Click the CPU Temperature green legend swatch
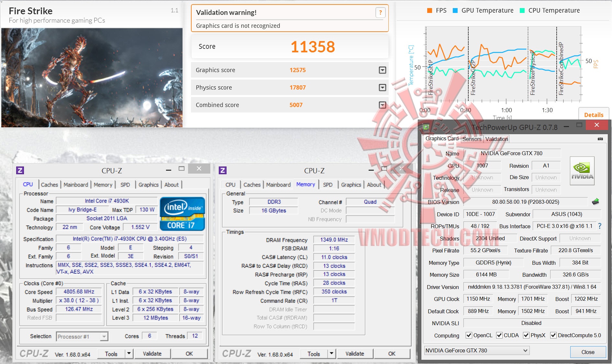Image resolution: width=612 pixels, height=364 pixels. (522, 10)
